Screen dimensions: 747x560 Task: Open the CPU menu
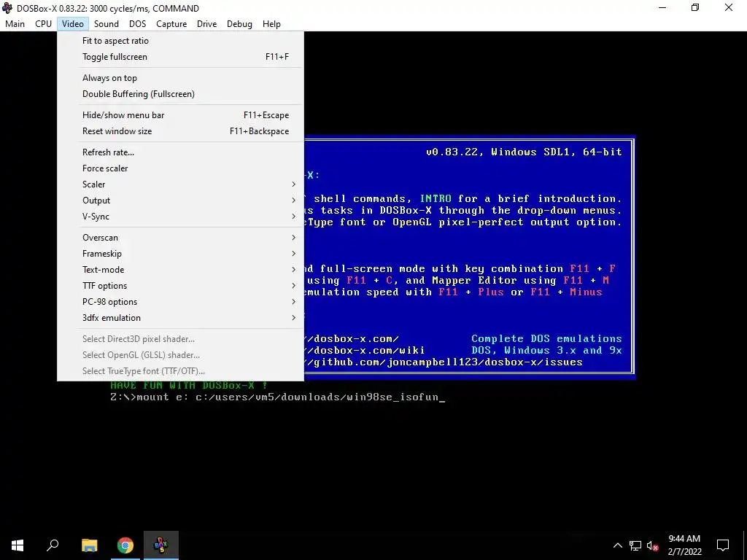coord(43,24)
